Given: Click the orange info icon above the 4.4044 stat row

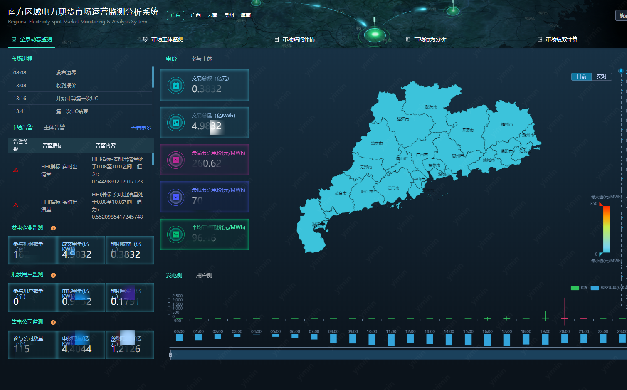Looking at the screenshot, I should 53,322.
